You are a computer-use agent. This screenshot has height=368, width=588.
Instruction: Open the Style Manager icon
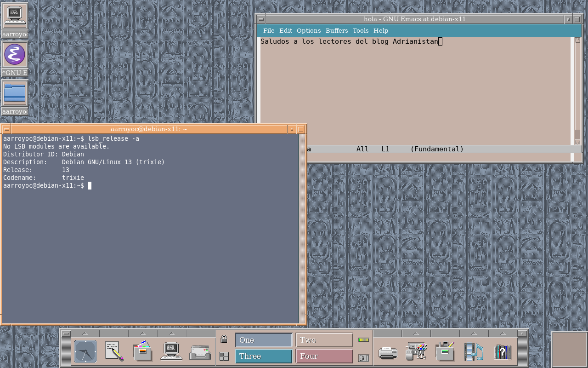[416, 352]
